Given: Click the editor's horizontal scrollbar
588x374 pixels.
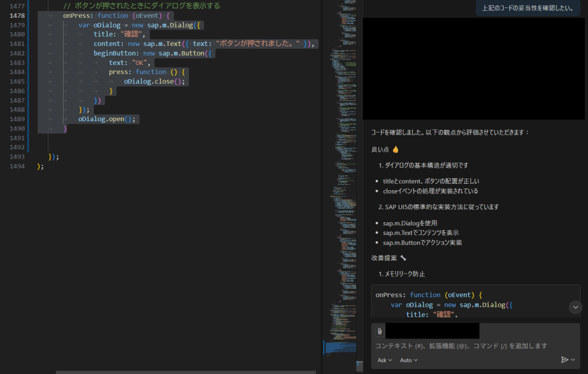Looking at the screenshot, I should 172,372.
